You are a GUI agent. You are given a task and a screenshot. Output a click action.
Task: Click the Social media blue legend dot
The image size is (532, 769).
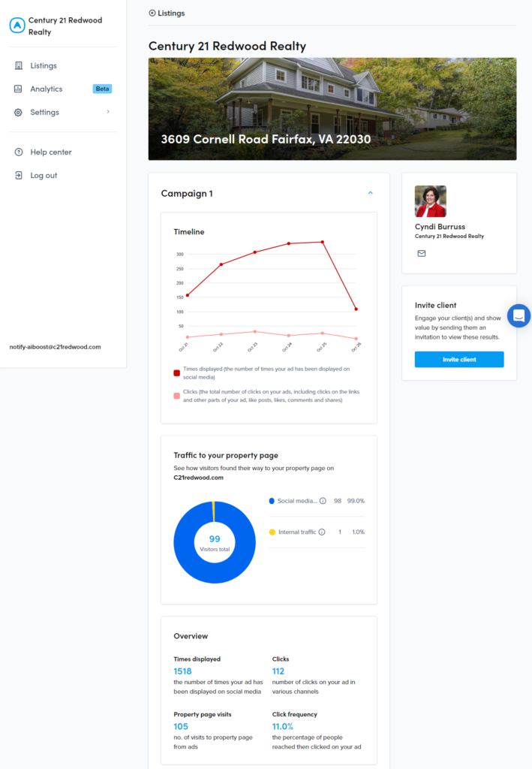[x=272, y=501]
